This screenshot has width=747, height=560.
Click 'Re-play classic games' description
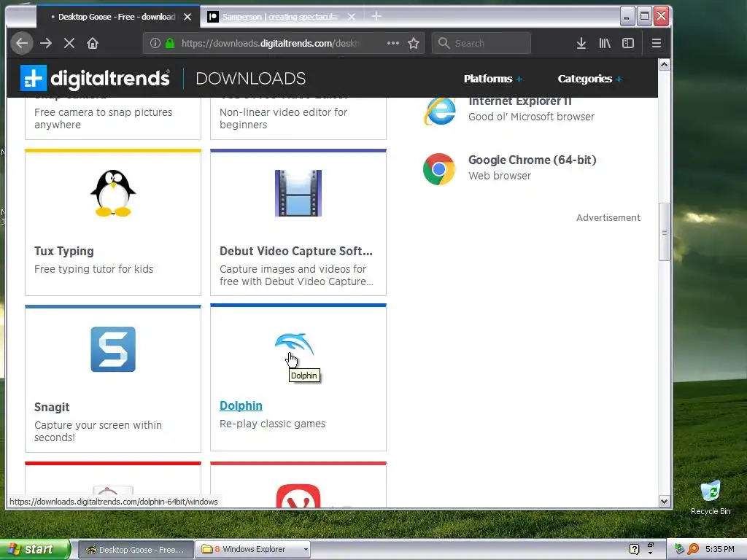tap(273, 424)
